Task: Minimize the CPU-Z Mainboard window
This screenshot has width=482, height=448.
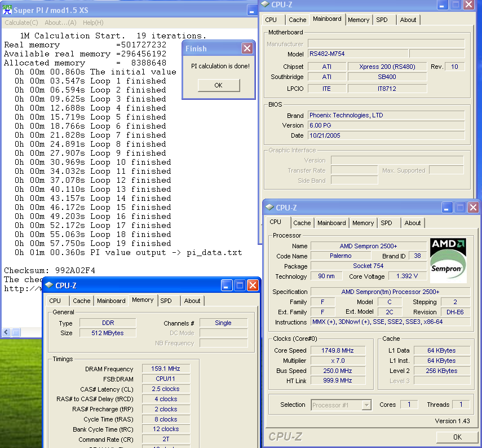Action: point(442,5)
